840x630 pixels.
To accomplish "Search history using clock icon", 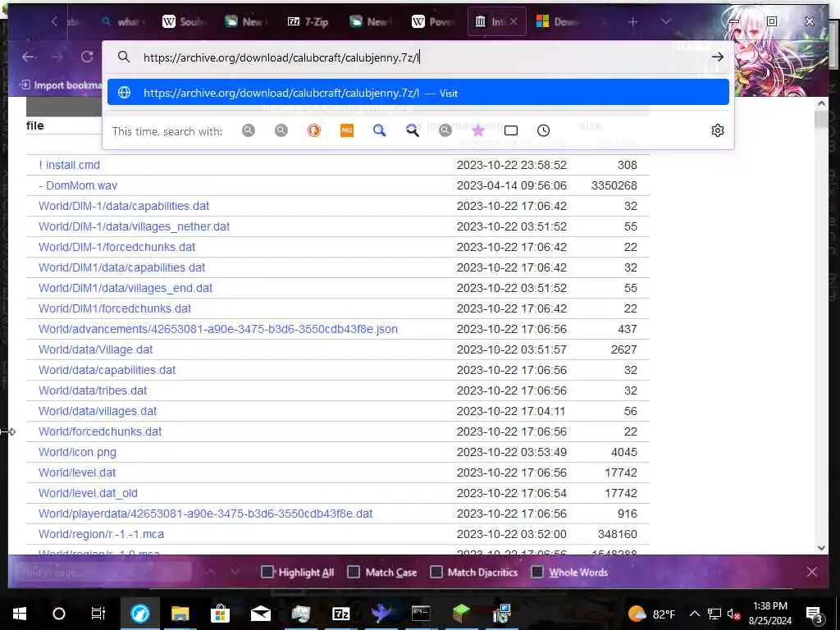I will tap(543, 130).
